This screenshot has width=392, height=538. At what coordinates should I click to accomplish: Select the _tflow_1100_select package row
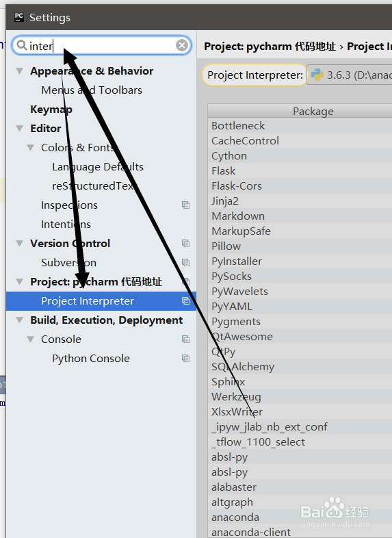[300, 442]
